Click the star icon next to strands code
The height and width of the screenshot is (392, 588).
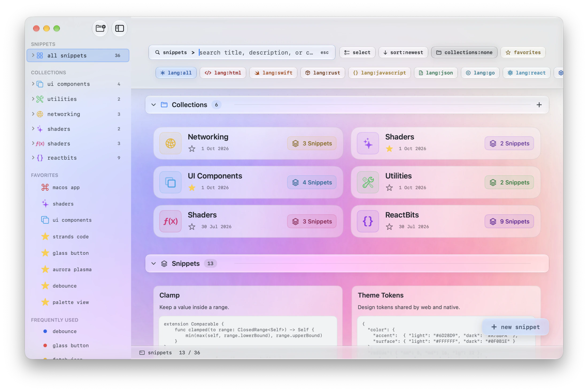45,237
